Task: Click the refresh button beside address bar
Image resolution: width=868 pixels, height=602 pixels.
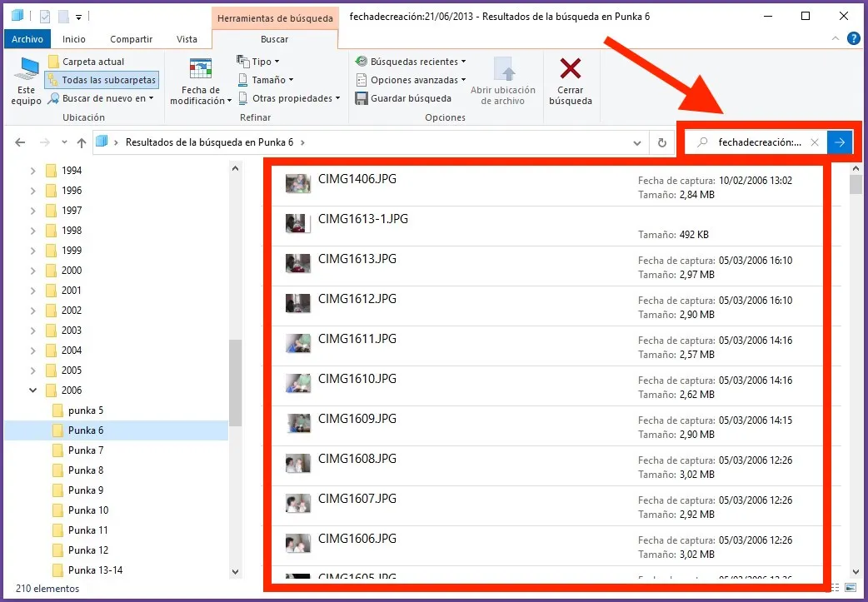Action: (661, 142)
